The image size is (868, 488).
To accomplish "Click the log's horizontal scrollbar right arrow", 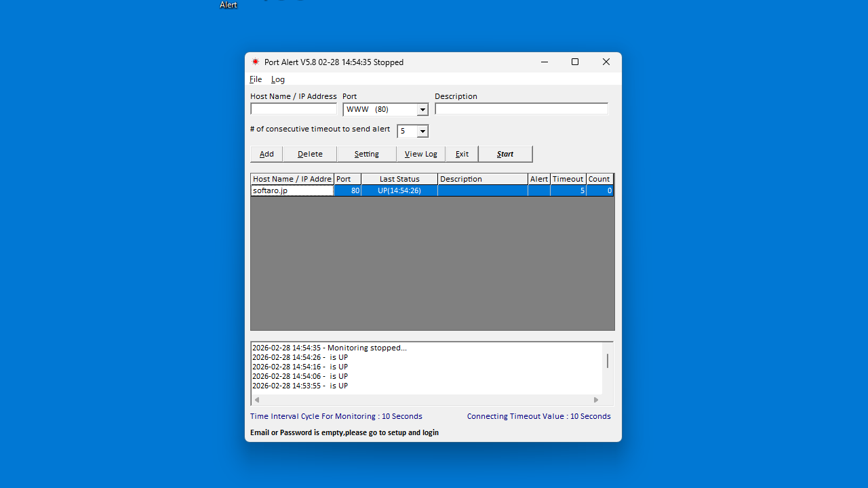I will coord(596,400).
